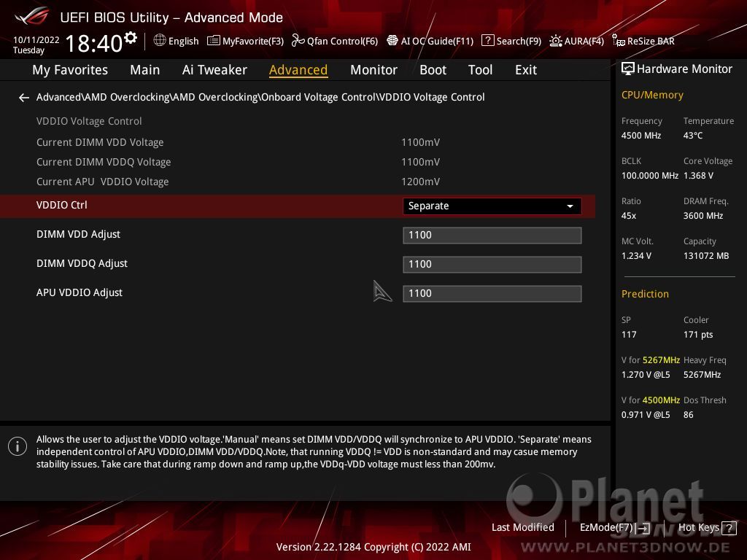Image resolution: width=747 pixels, height=560 pixels.
Task: Click the date 10/11/2022
Action: click(x=36, y=40)
